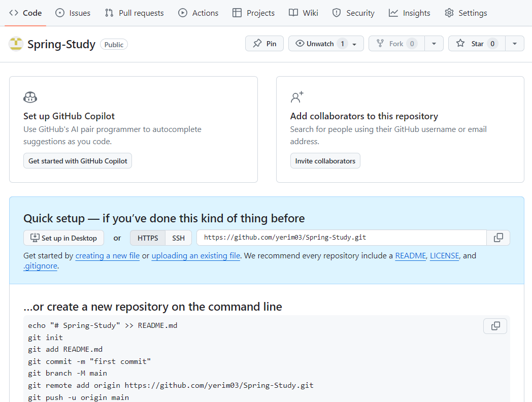This screenshot has width=532, height=402.
Task: Click '…or create a new repository' heading
Action: [x=153, y=307]
